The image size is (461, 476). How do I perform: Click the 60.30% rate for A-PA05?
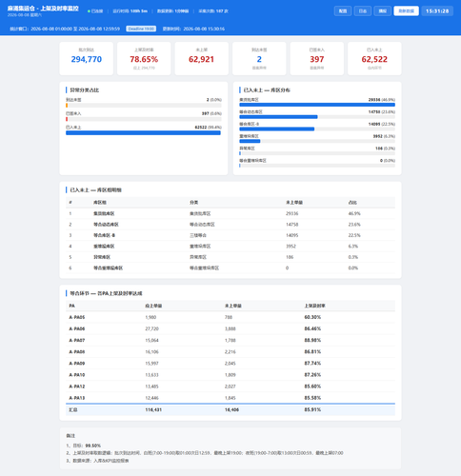(x=312, y=317)
